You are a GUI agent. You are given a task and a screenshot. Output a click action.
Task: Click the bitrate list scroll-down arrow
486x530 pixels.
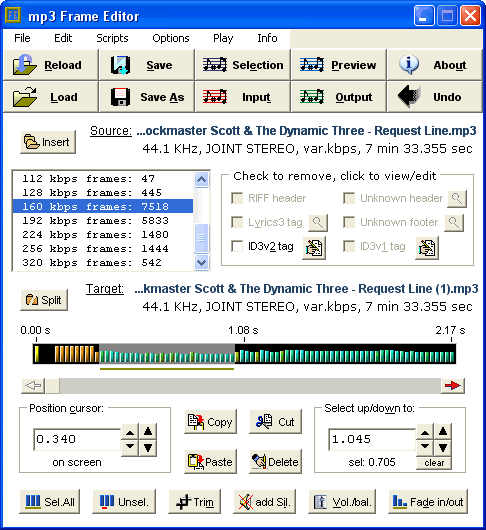tap(202, 263)
